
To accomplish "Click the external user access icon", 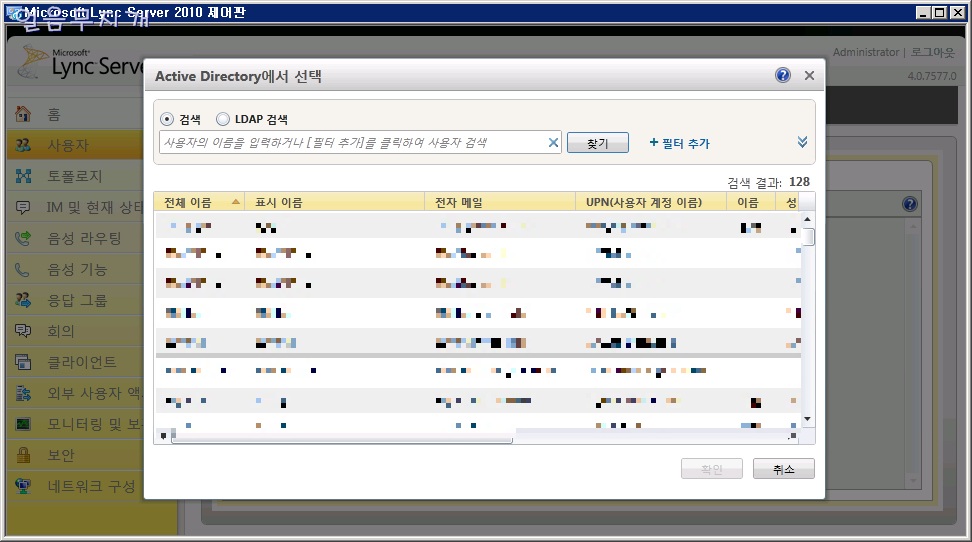I will (x=23, y=393).
